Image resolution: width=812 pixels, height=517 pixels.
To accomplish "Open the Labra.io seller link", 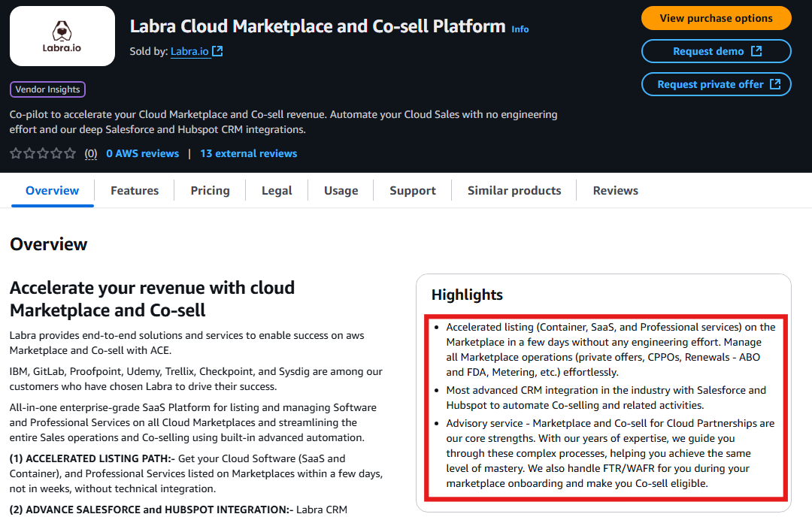I will point(189,51).
